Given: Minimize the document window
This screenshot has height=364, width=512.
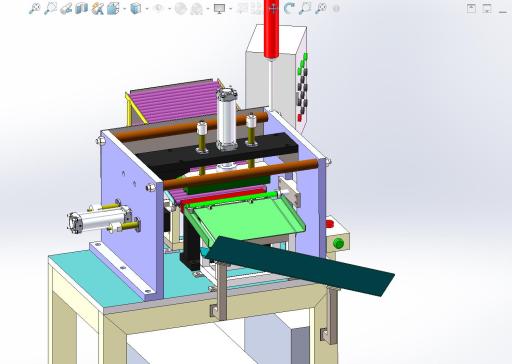Looking at the screenshot, I should coord(503,11).
